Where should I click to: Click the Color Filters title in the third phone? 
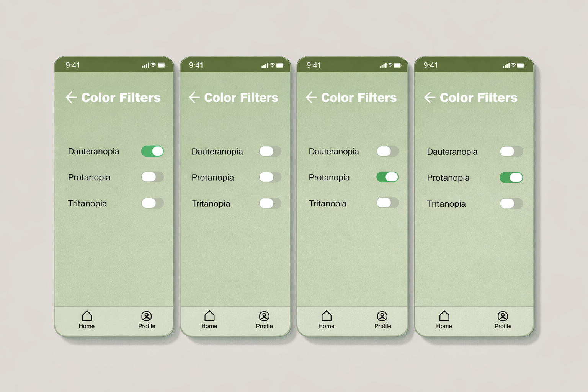coord(359,98)
